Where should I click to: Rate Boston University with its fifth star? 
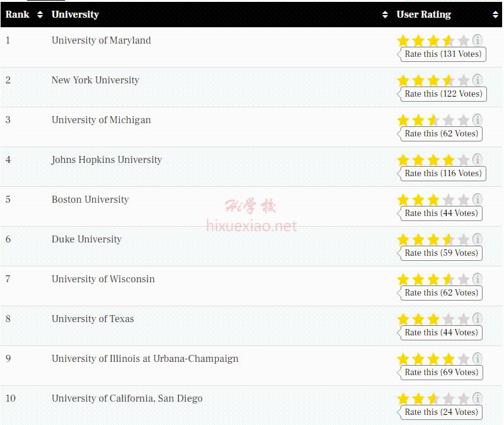tap(463, 200)
